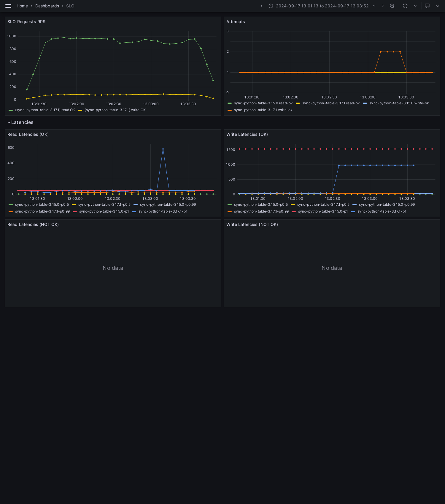Toggle 3.17.1-p0.99 in Write Latencies legend
This screenshot has height=504, width=445.
point(261,211)
